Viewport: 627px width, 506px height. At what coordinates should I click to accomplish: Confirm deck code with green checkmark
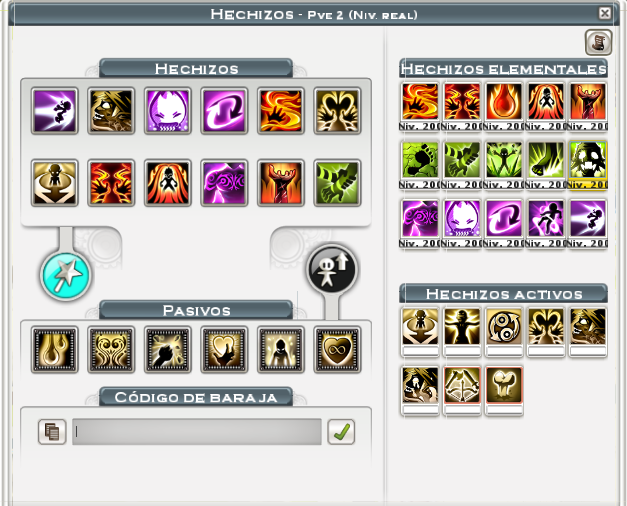click(x=341, y=432)
